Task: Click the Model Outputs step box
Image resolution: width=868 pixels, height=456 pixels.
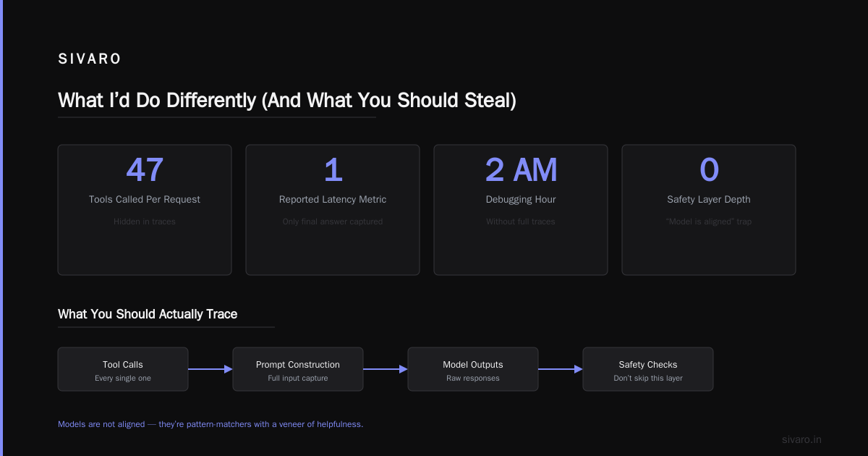Action: tap(473, 369)
